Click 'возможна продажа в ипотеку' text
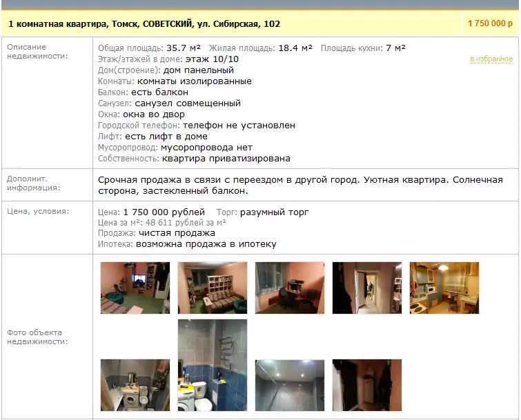Image resolution: width=521 pixels, height=420 pixels. tap(206, 244)
